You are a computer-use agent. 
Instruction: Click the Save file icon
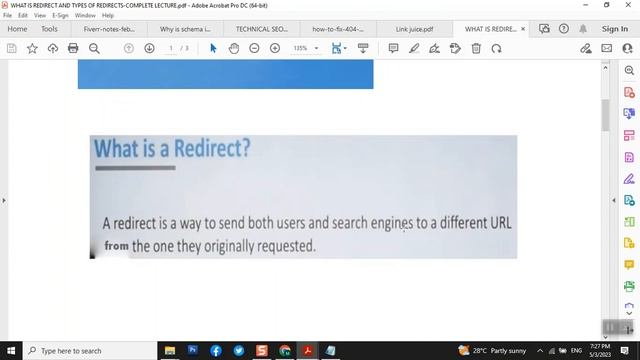12,49
